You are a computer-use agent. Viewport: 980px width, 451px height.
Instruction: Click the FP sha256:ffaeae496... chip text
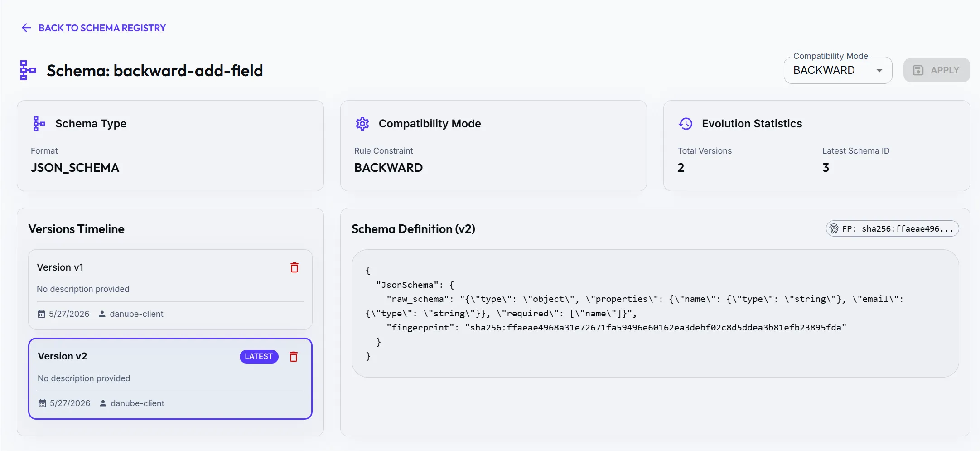click(x=898, y=229)
